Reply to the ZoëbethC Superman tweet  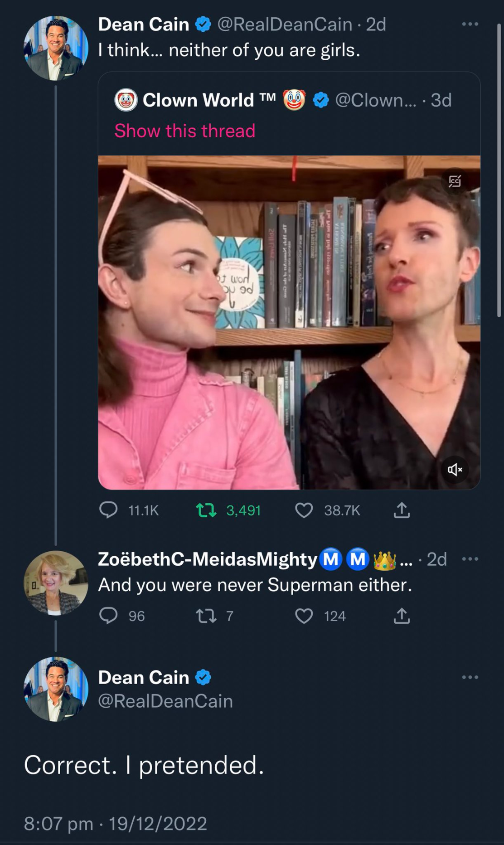[108, 616]
